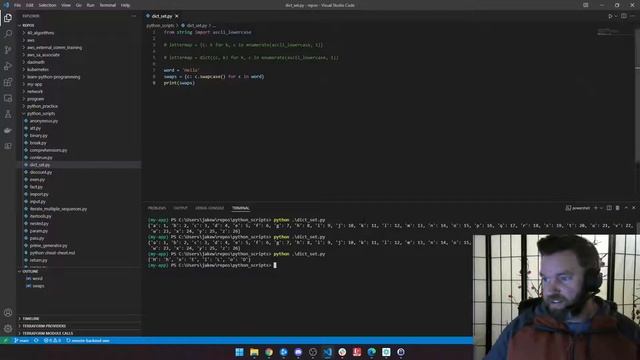Open the View menu
The height and width of the screenshot is (360, 640).
[66, 5]
